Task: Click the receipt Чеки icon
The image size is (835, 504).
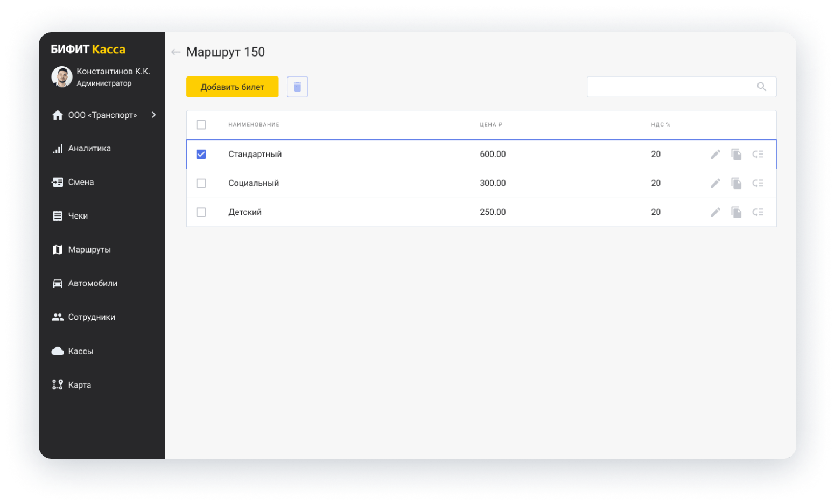Action: (58, 216)
